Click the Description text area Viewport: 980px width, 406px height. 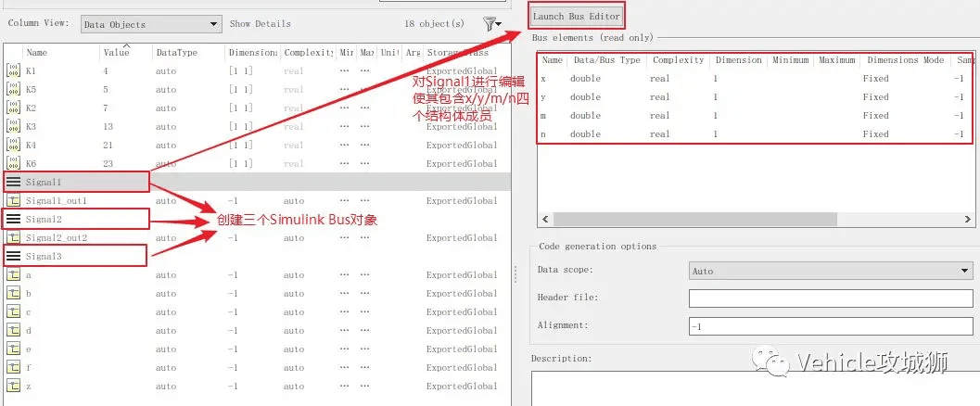[x=755, y=387]
